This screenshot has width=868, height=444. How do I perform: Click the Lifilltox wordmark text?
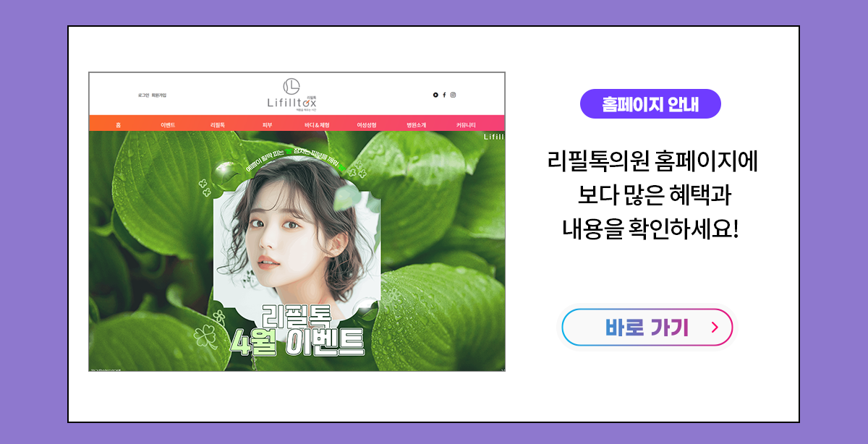(292, 103)
